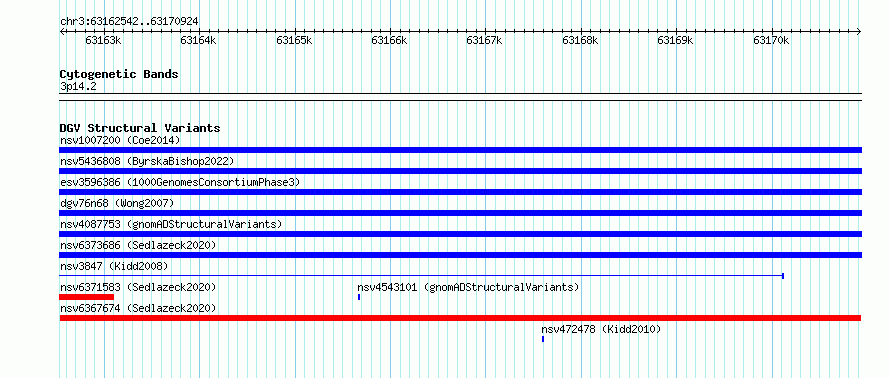Screen dimensions: 890x378
Task: Click the right arrowhead of the ruler
Action: pyautogui.click(x=859, y=32)
